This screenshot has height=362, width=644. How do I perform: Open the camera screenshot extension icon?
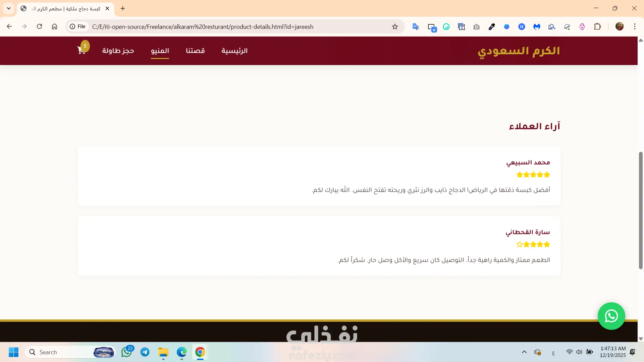(476, 27)
